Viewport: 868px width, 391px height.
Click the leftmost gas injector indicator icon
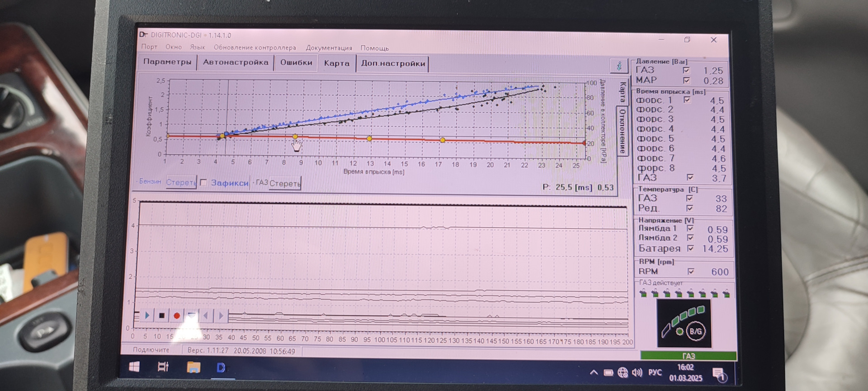(x=643, y=294)
